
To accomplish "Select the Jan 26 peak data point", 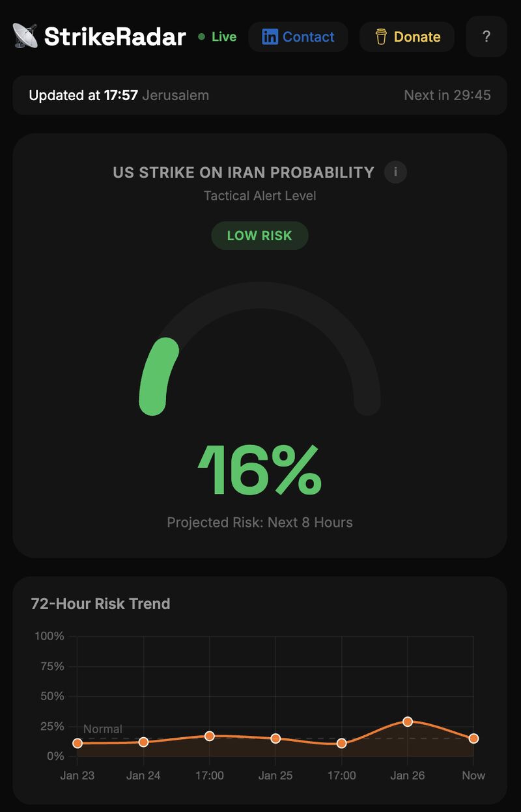I will (408, 722).
